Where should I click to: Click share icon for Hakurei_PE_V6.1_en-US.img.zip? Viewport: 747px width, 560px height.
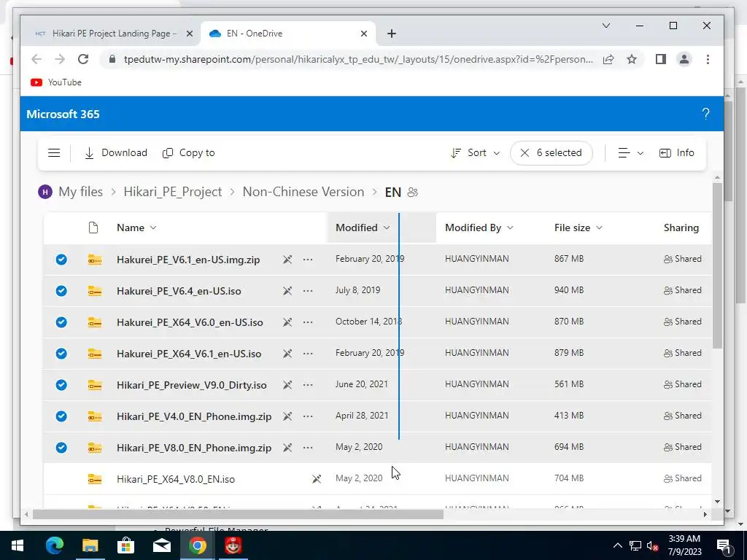click(287, 260)
